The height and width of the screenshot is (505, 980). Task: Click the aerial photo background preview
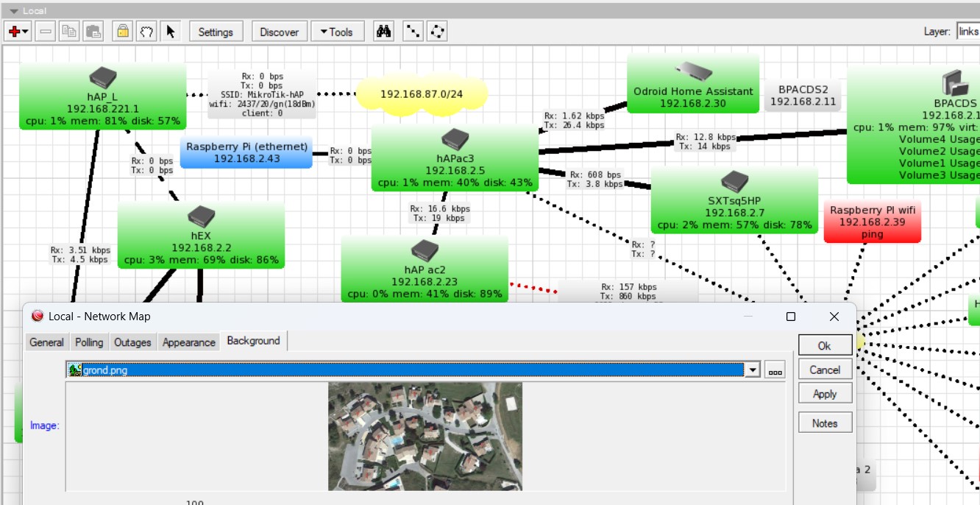425,436
